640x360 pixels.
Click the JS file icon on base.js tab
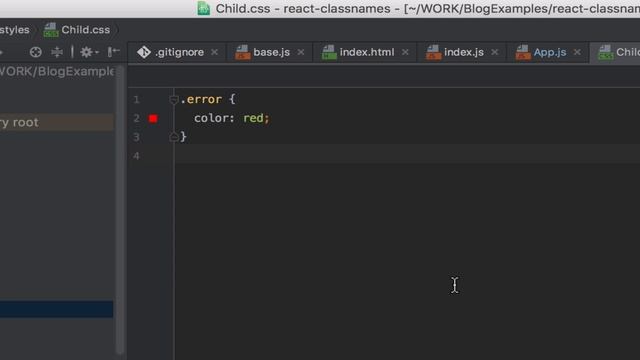pos(242,52)
